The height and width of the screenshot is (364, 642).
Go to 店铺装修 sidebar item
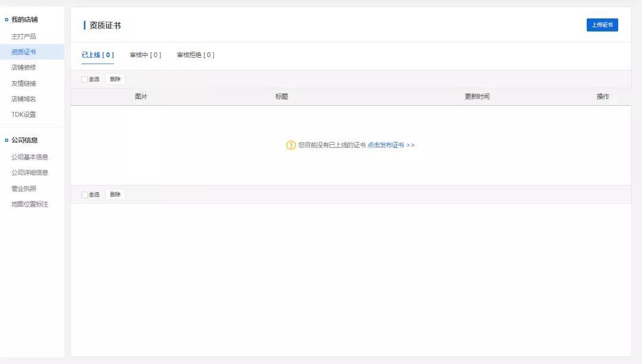click(24, 68)
